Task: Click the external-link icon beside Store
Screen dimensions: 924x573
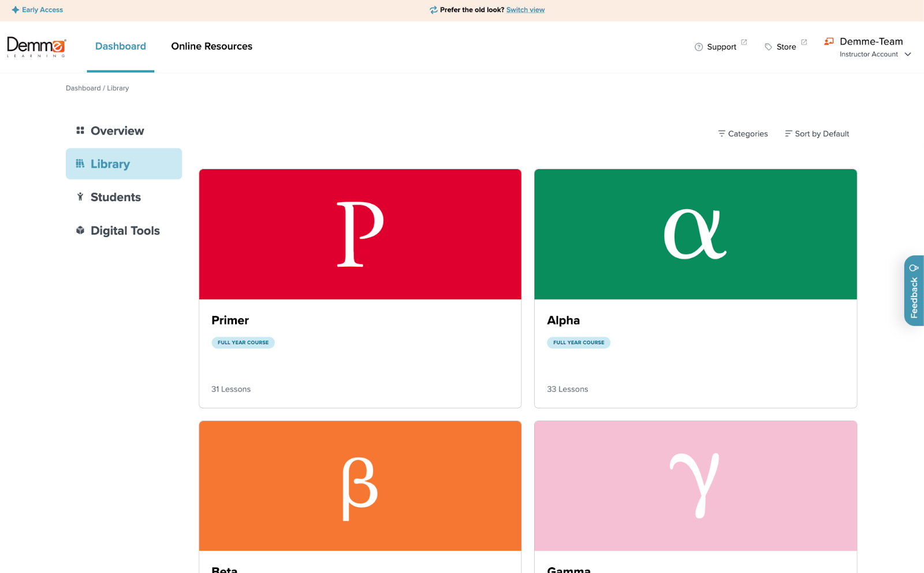Action: tap(804, 42)
